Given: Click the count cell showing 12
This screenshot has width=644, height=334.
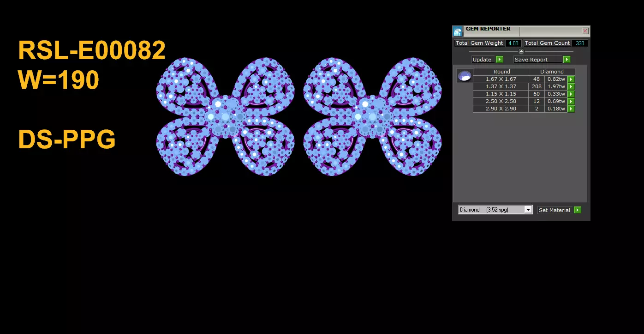Looking at the screenshot, I should pos(537,102).
